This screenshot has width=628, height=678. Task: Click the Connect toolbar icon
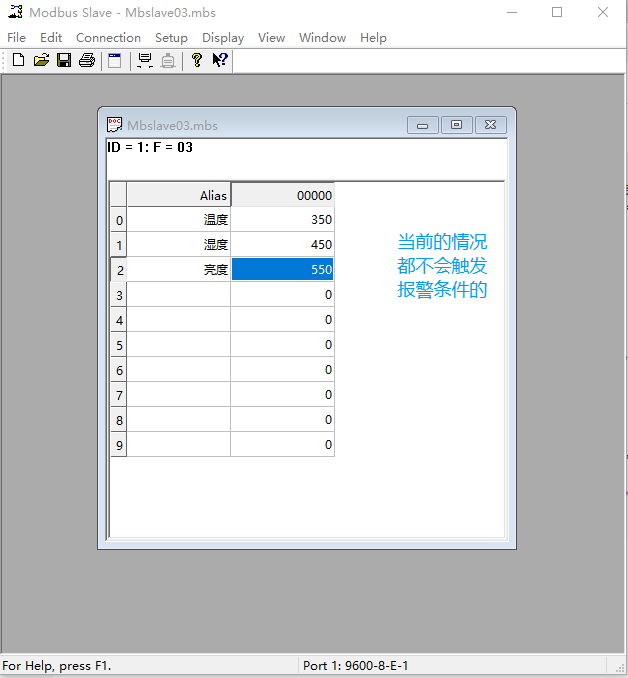point(144,60)
